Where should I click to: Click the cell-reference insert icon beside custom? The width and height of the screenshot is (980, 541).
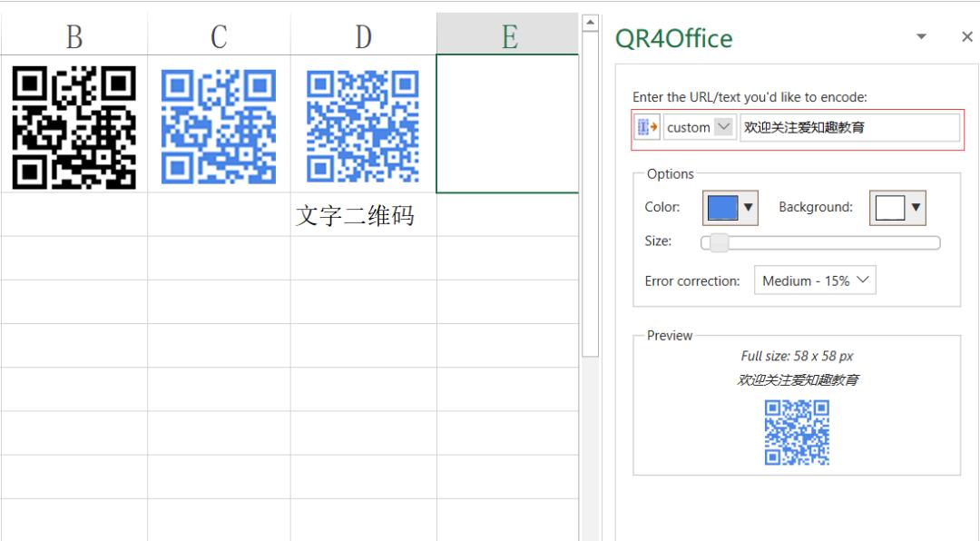point(647,128)
